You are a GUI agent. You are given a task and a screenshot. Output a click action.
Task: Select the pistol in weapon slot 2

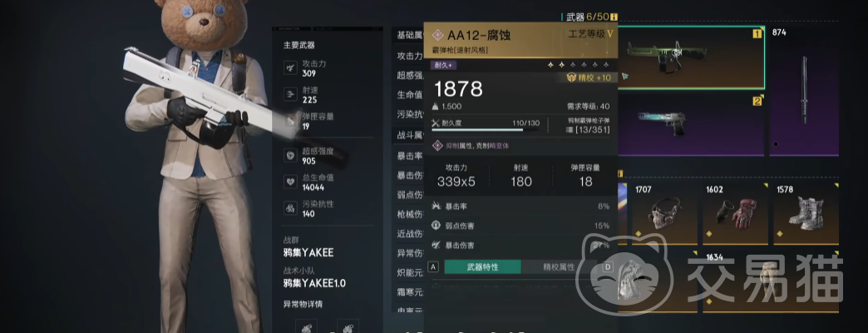[691, 125]
